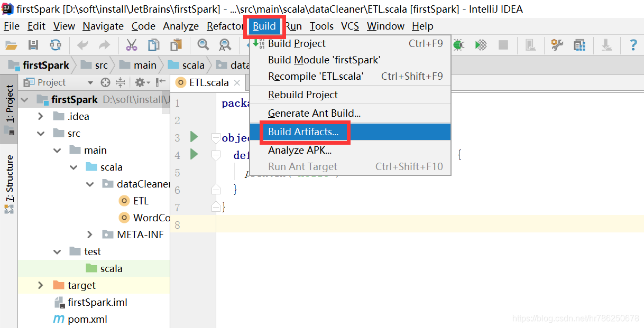Expand the .idea folder
The width and height of the screenshot is (644, 328).
(x=41, y=116)
